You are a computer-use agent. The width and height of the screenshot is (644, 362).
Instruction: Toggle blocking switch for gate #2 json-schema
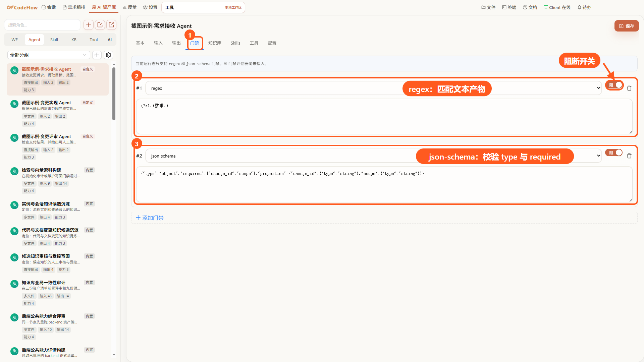pyautogui.click(x=614, y=153)
